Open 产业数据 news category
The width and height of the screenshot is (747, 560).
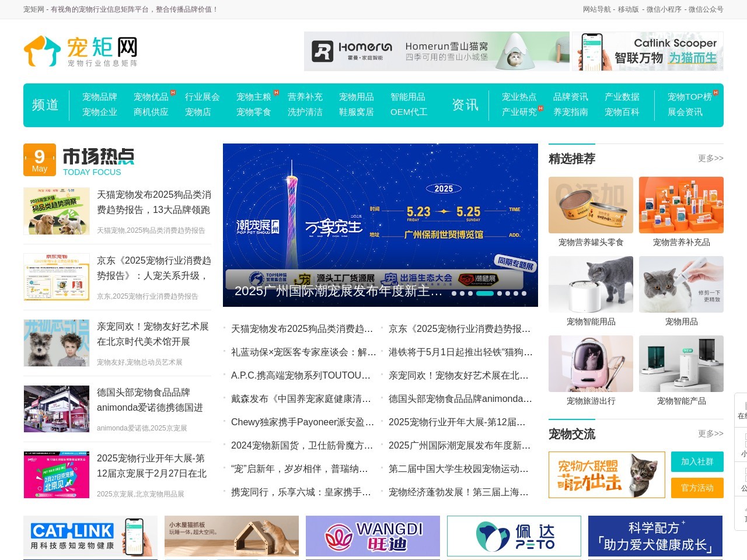622,97
